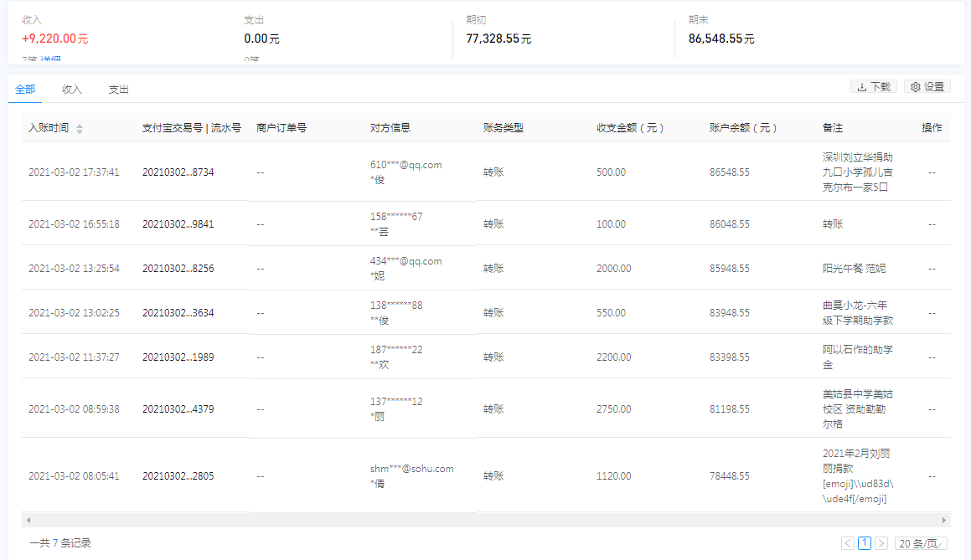Go to next page with right chevron
This screenshot has height=560, width=971.
click(881, 543)
